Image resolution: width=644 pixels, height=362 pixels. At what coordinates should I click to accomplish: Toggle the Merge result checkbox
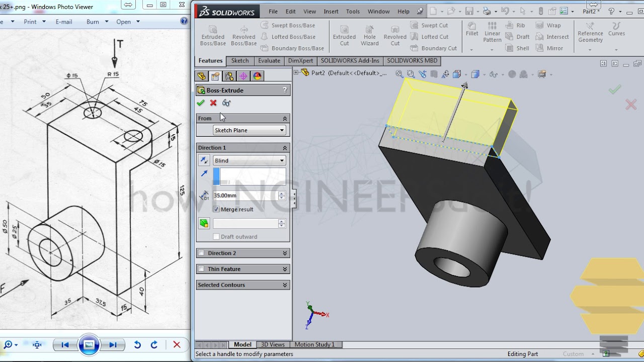(216, 209)
